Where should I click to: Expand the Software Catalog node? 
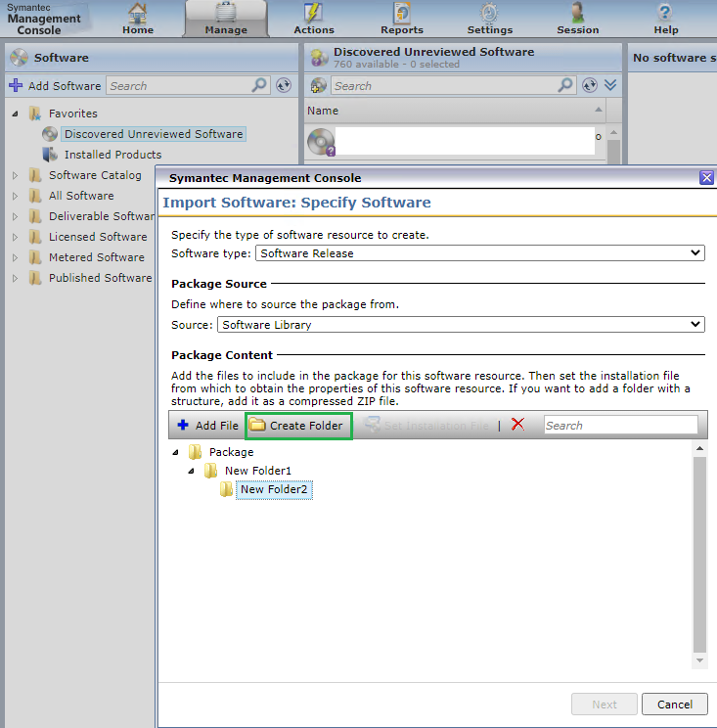15,175
